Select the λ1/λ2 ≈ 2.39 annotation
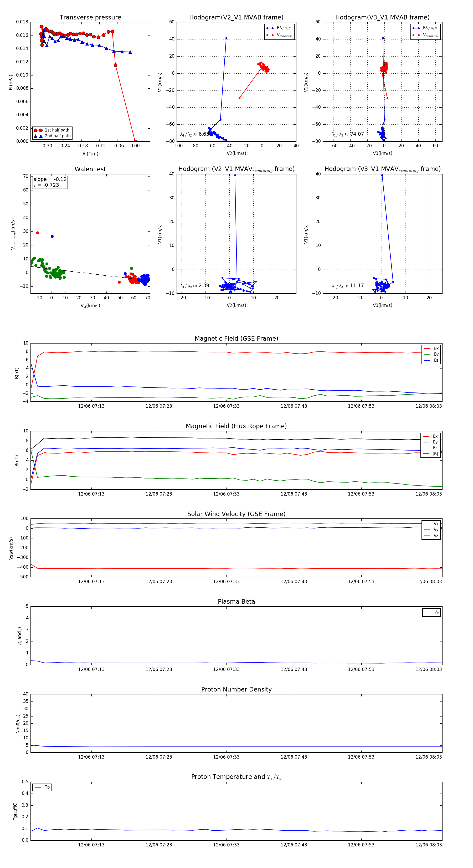Screen dimensions: 473x868 coord(195,286)
